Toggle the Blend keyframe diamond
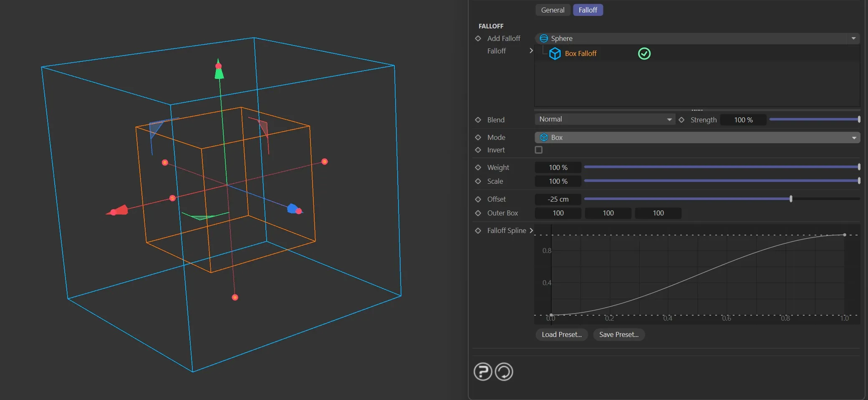The height and width of the screenshot is (400, 868). tap(478, 120)
